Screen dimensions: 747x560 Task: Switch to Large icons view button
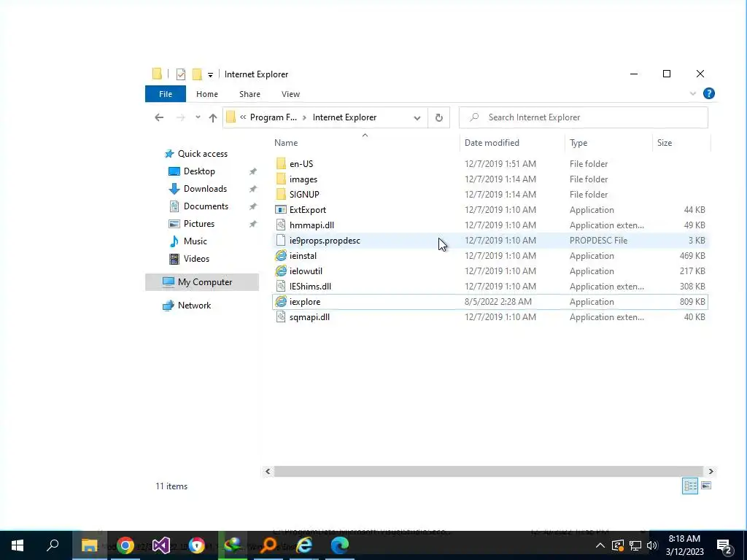[x=706, y=486]
